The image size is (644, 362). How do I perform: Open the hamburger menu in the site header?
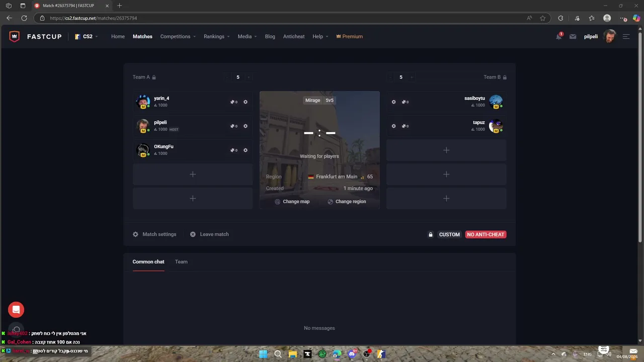[626, 37]
